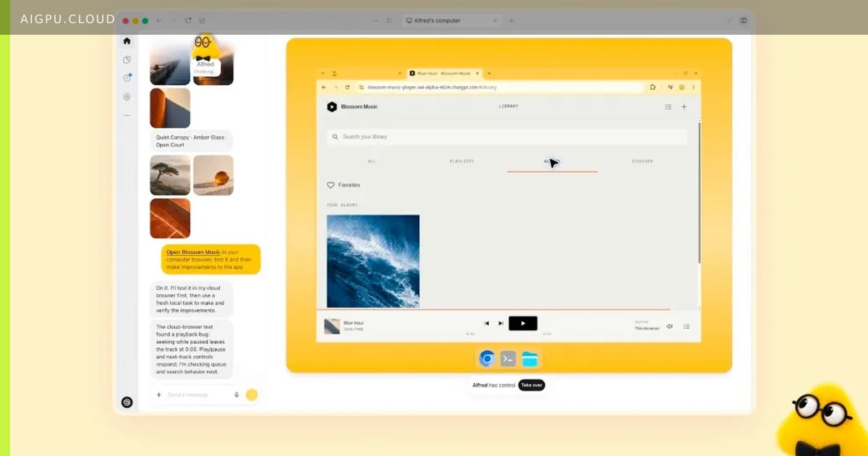Skip to the previous track
The height and width of the screenshot is (456, 868).
tap(487, 324)
